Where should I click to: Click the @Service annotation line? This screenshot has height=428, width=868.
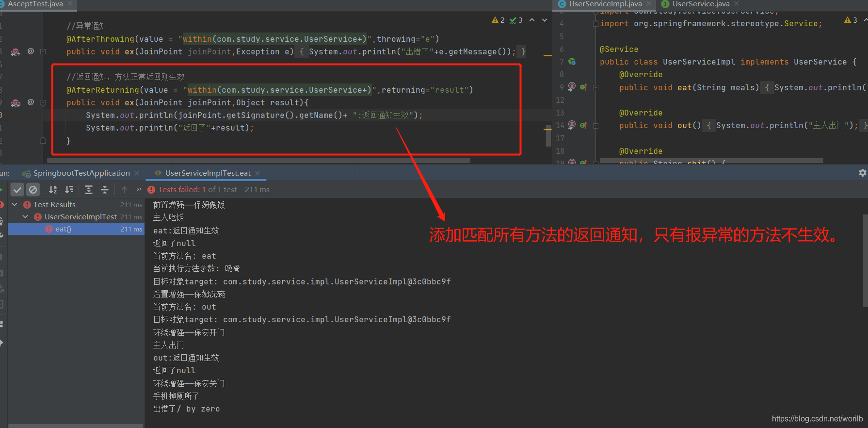pyautogui.click(x=619, y=49)
